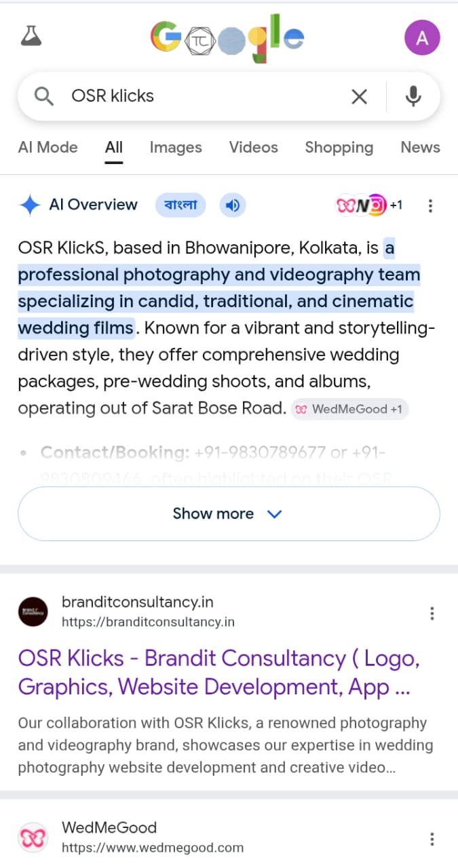This screenshot has height=868, width=458.
Task: Translate AI Overview by tapping বাংলা
Action: point(180,205)
